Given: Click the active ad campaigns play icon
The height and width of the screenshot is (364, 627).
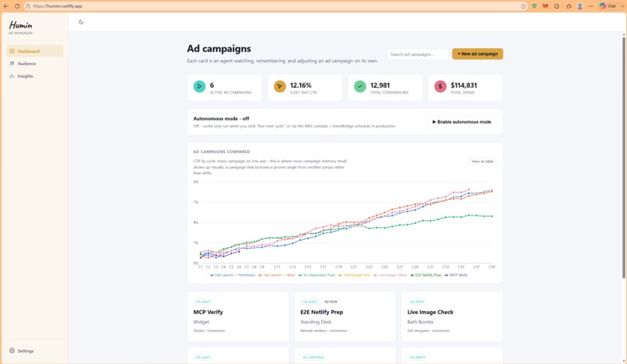Looking at the screenshot, I should pyautogui.click(x=199, y=86).
